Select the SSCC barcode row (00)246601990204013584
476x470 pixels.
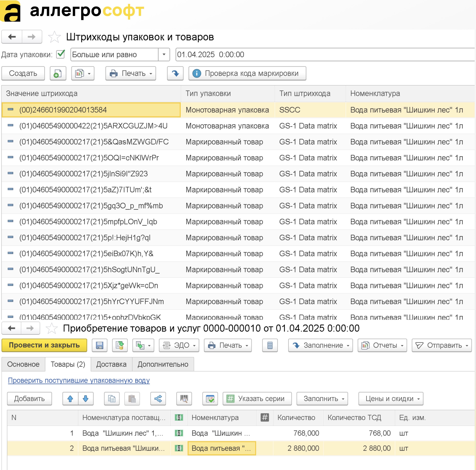tap(63, 110)
